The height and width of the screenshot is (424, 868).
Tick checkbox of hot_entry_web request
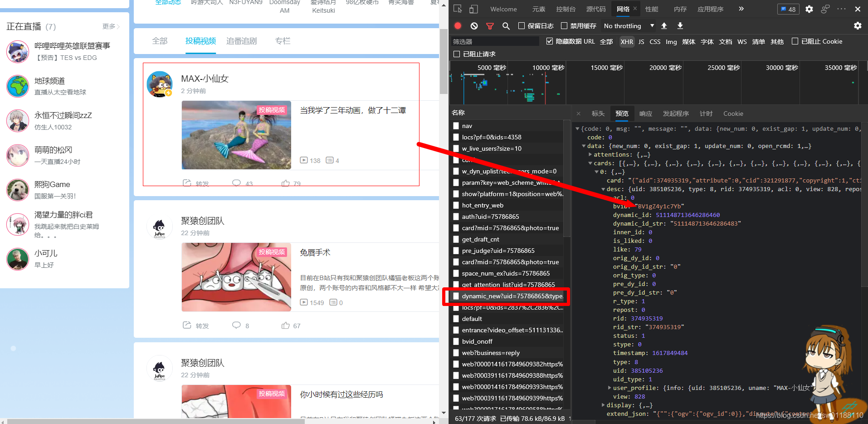click(456, 205)
